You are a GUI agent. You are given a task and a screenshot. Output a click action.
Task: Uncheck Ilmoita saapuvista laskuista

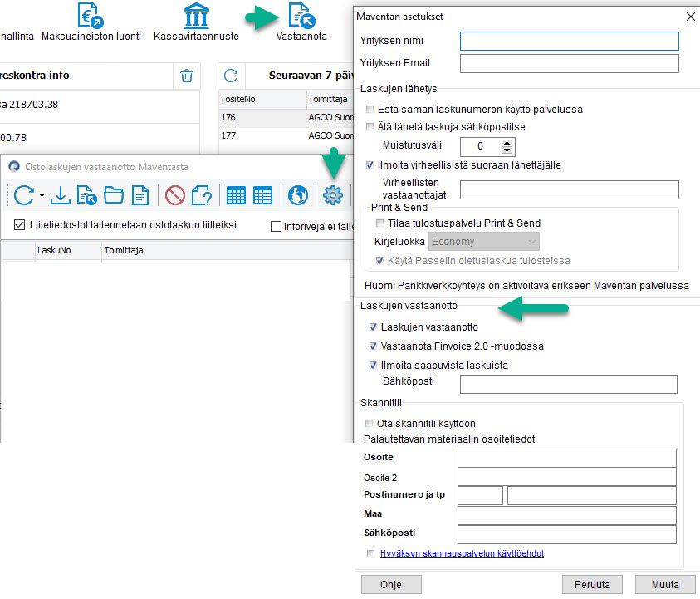[373, 366]
